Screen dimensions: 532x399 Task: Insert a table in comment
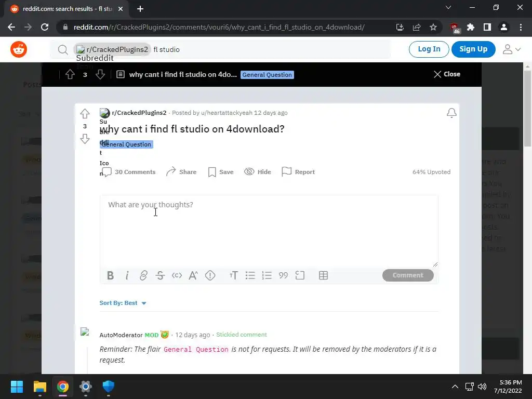[323, 275]
